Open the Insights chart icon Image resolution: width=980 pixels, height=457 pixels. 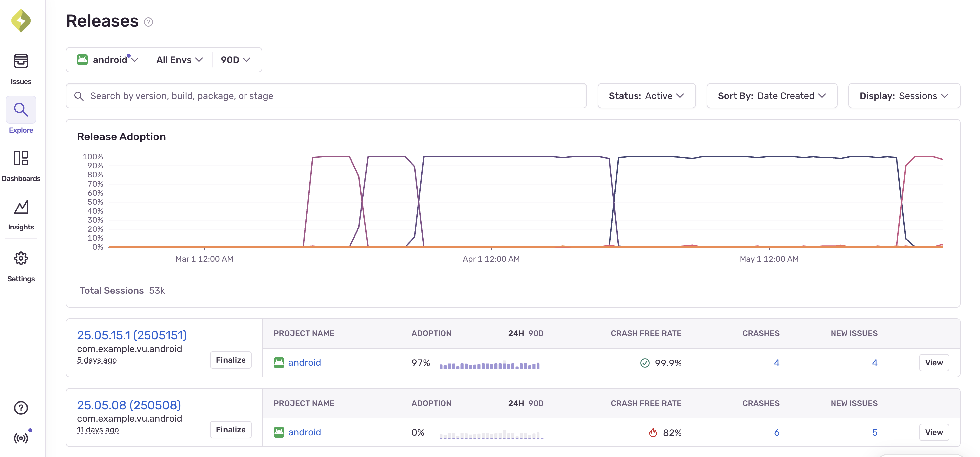(x=21, y=207)
